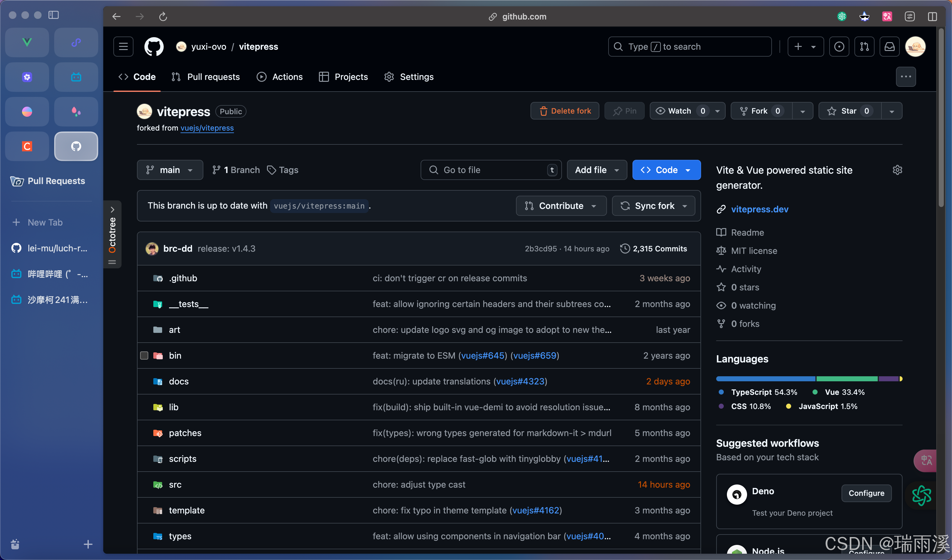Star the vitepress repository

[850, 111]
